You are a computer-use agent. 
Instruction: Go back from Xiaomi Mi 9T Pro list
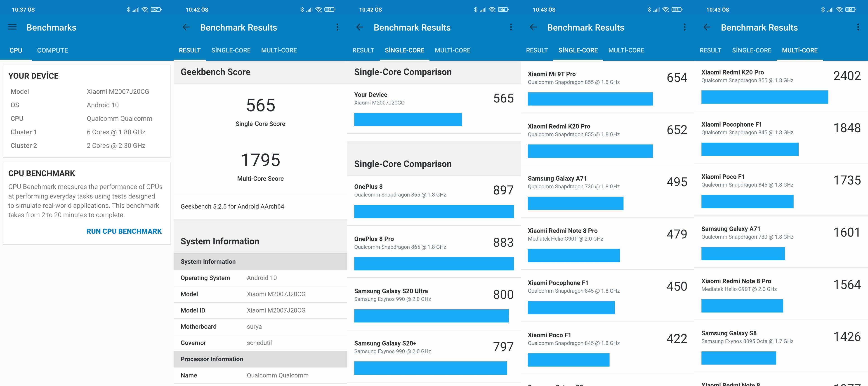533,27
